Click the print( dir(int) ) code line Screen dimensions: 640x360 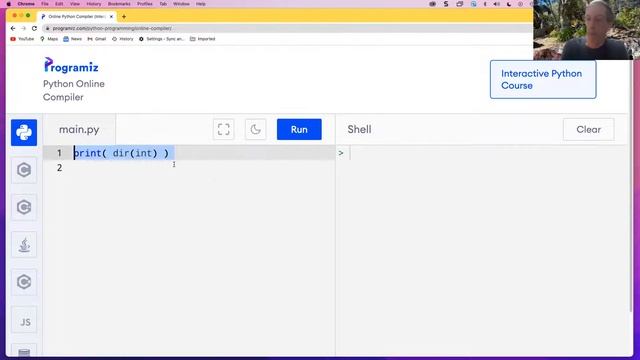pos(121,153)
